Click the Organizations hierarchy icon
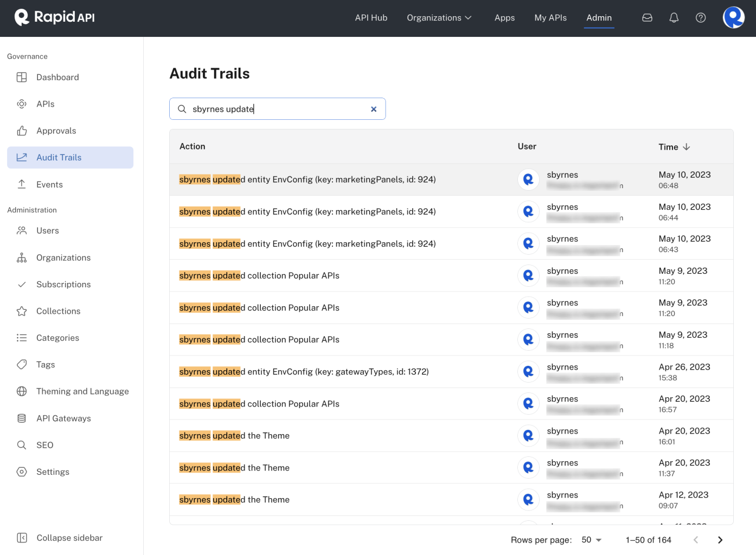Image resolution: width=756 pixels, height=555 pixels. [22, 257]
